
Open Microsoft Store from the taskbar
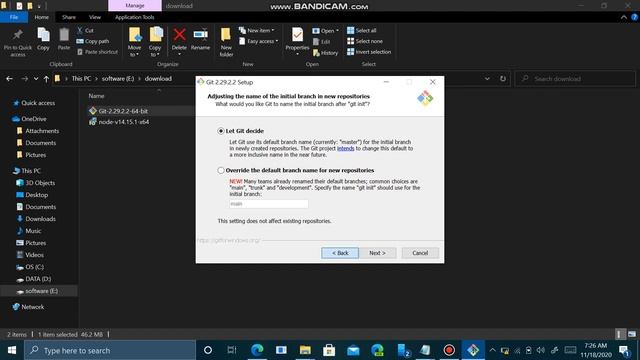(x=329, y=350)
